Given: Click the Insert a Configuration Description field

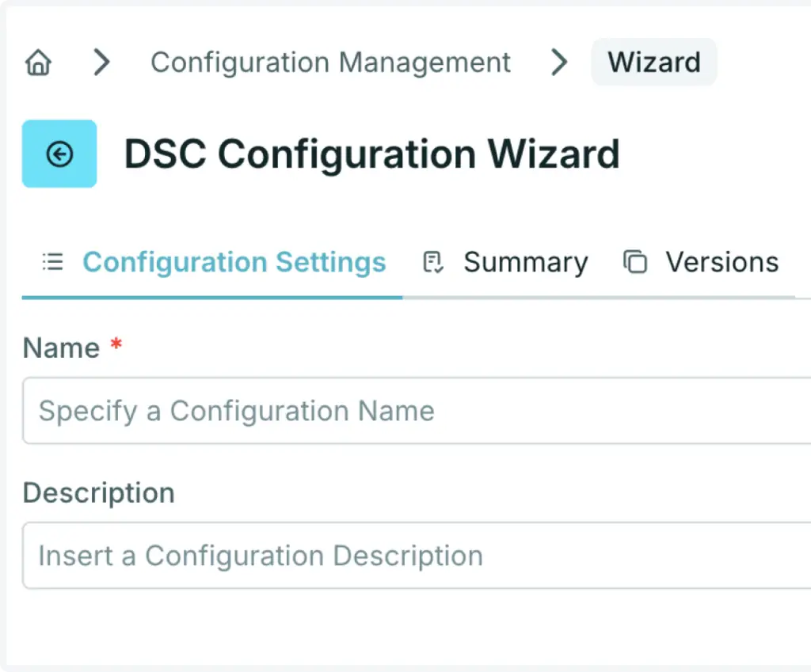Looking at the screenshot, I should [x=317, y=556].
